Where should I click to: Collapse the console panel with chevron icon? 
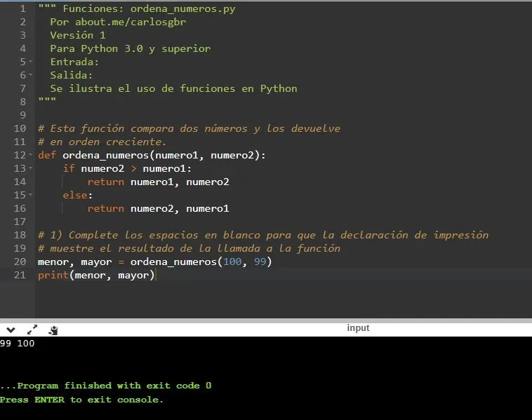tap(11, 330)
